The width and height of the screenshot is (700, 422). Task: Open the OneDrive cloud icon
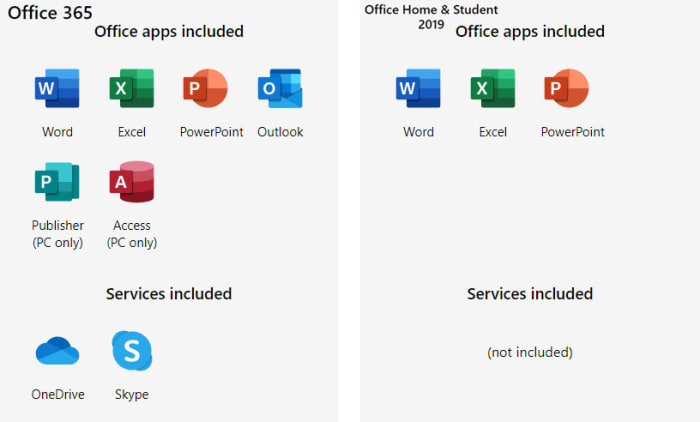point(57,351)
